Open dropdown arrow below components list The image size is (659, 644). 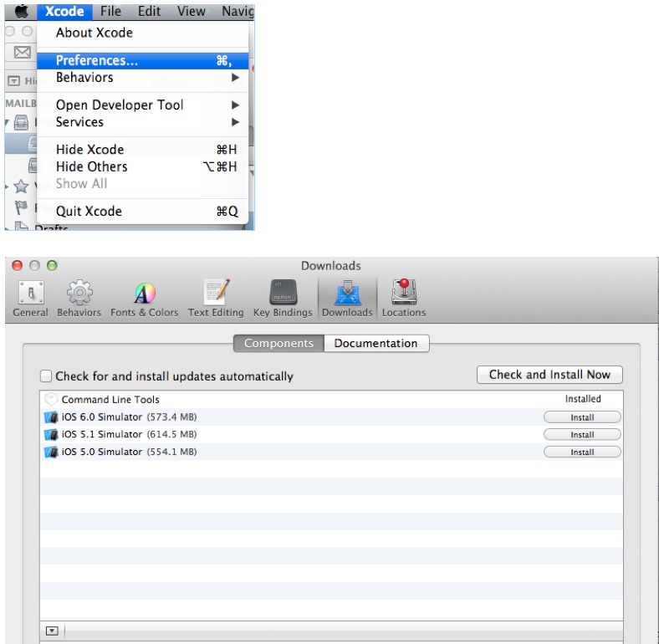click(51, 631)
